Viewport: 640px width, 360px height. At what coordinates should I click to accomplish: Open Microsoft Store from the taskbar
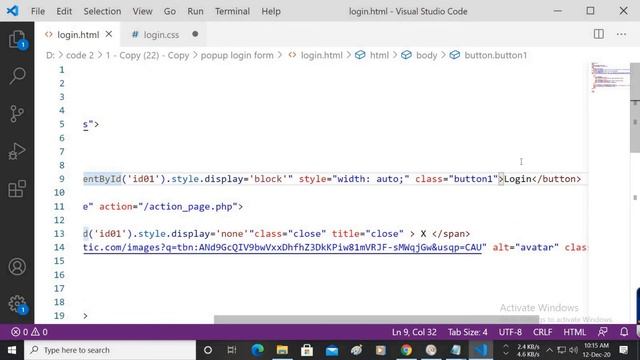[307, 350]
